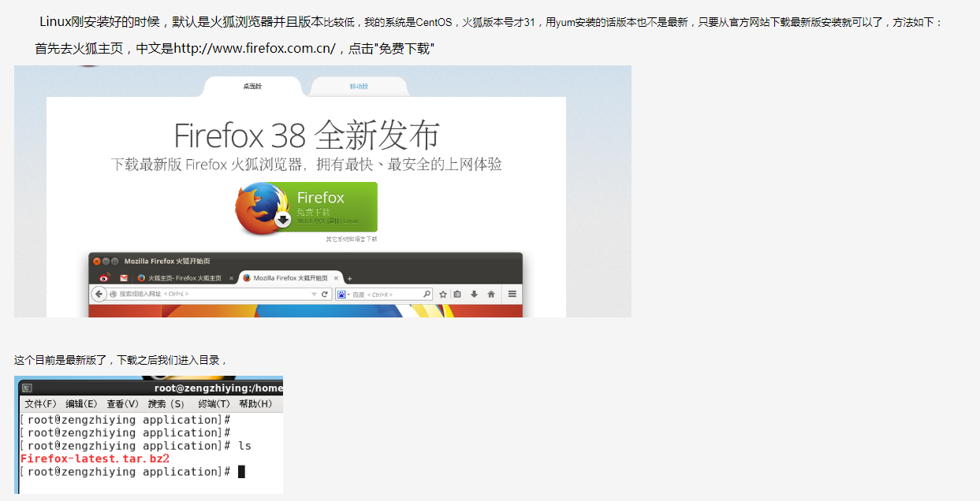Open the 查看(V) terminal menu
This screenshot has width=980, height=501.
coord(123,403)
